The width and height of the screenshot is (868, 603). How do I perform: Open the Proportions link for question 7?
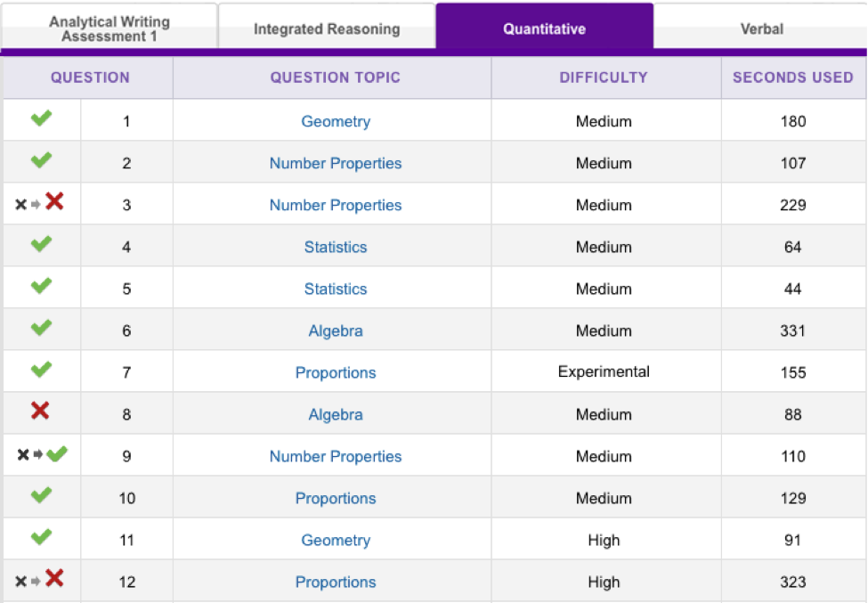point(336,372)
